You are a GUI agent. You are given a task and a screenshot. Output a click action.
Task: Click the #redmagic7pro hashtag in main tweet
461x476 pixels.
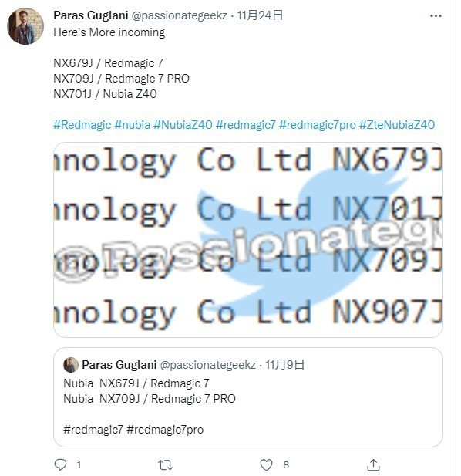(318, 125)
